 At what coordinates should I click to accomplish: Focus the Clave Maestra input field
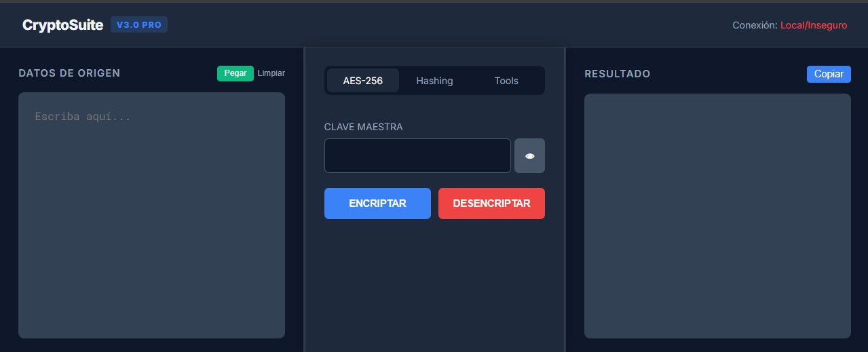[417, 156]
